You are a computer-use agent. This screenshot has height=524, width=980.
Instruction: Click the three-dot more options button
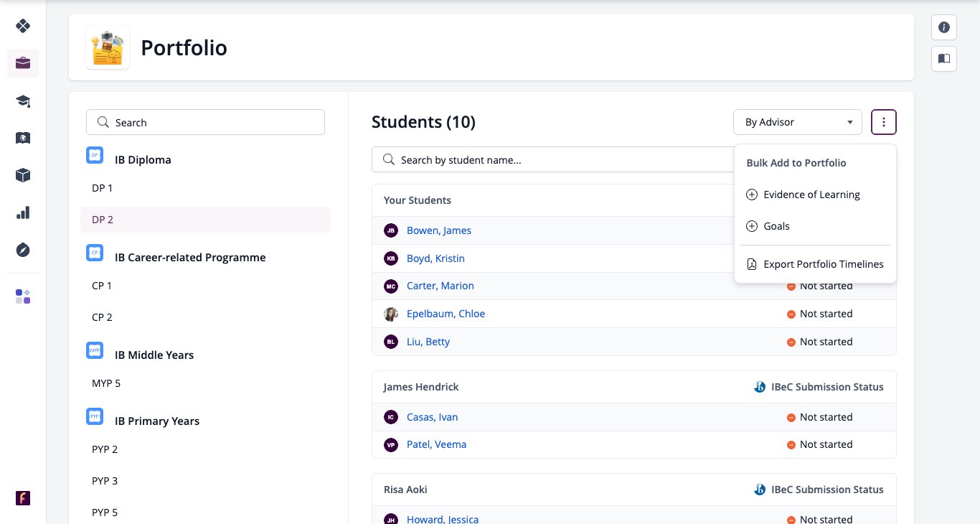[884, 122]
